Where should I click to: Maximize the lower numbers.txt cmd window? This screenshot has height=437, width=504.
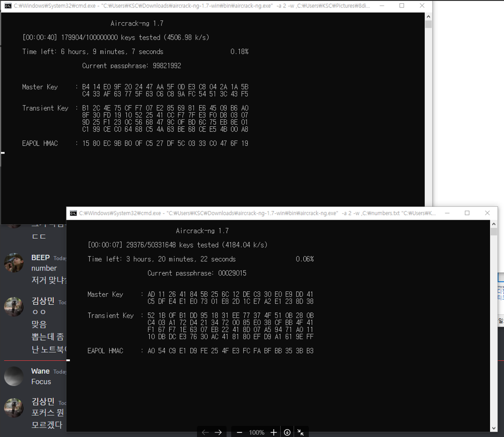[467, 213]
